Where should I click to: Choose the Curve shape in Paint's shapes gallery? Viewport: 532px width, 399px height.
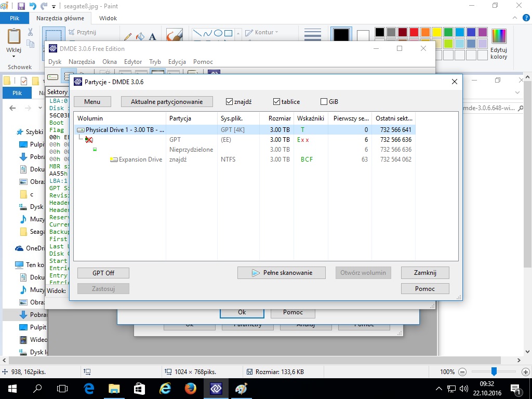[x=208, y=33]
